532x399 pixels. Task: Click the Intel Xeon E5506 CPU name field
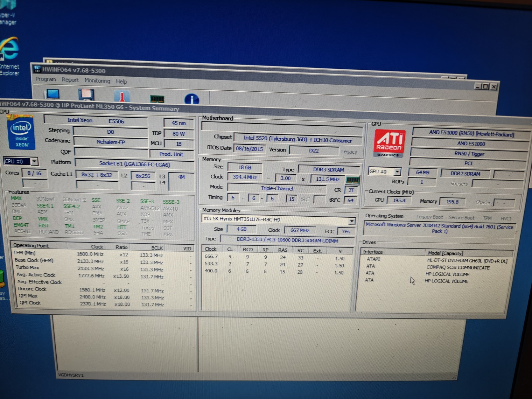tap(96, 121)
